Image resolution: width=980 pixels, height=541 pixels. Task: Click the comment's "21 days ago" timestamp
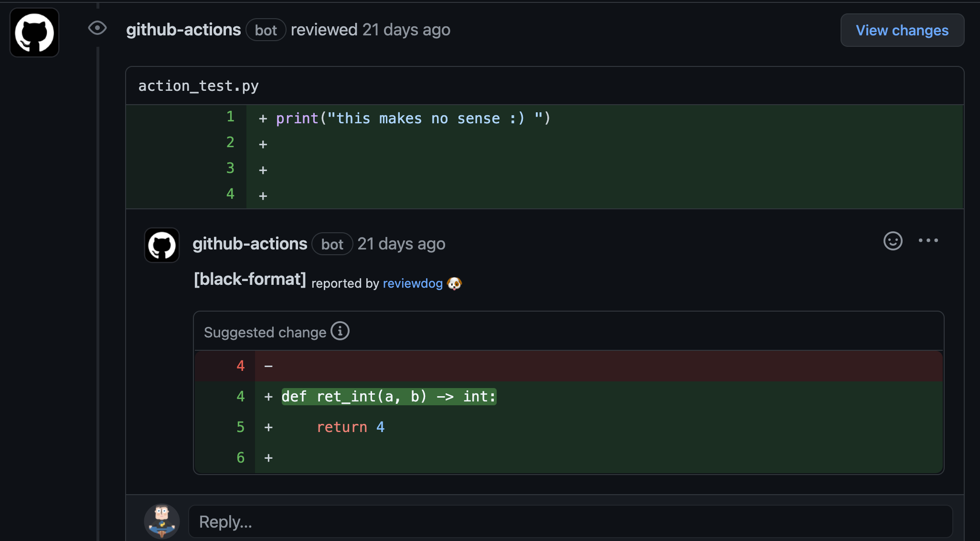(401, 244)
